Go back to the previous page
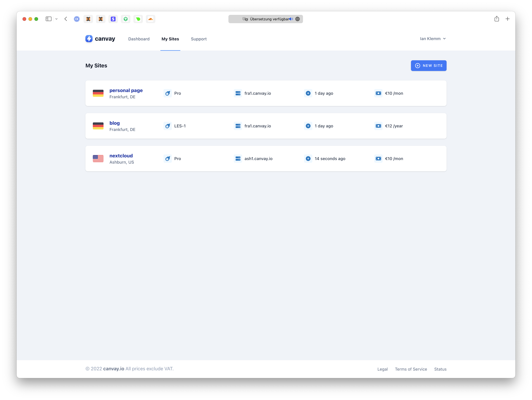This screenshot has height=400, width=532. coord(66,19)
